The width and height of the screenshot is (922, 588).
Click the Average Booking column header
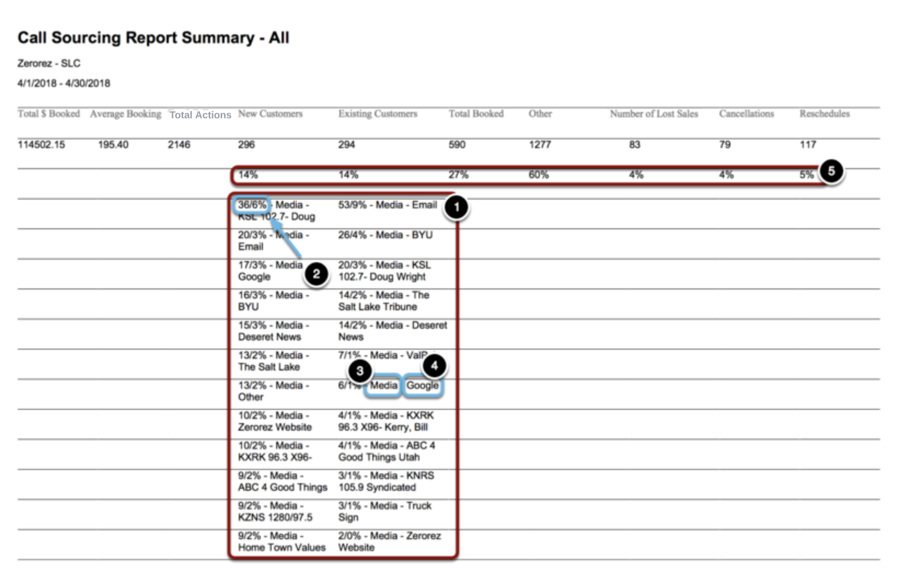(125, 114)
